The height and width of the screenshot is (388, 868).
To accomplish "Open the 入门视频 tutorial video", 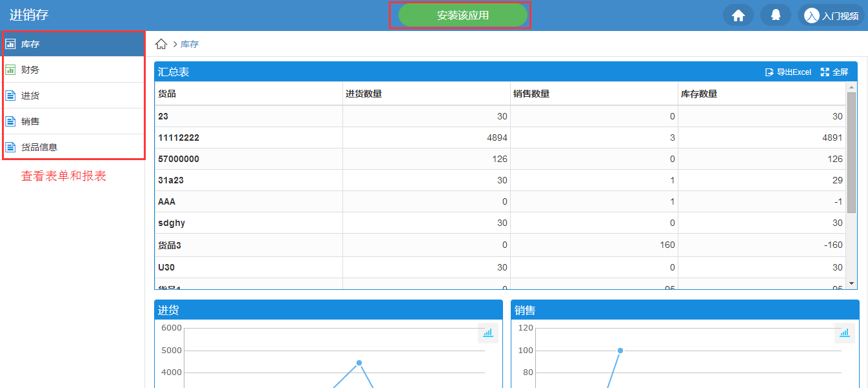I will pos(831,15).
